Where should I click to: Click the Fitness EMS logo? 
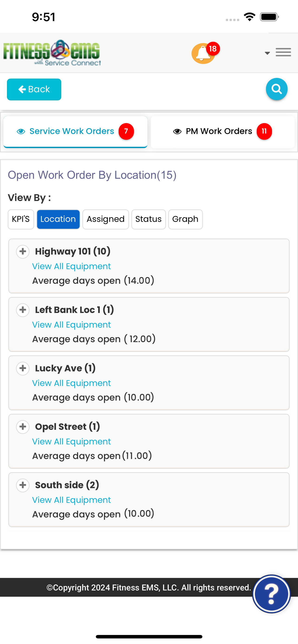(x=52, y=53)
